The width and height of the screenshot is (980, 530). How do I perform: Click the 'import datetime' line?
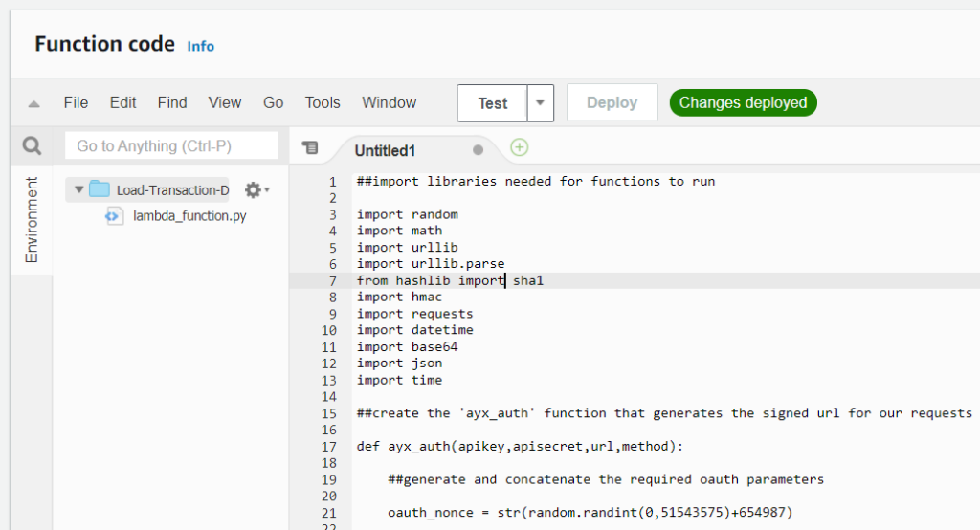coord(415,330)
